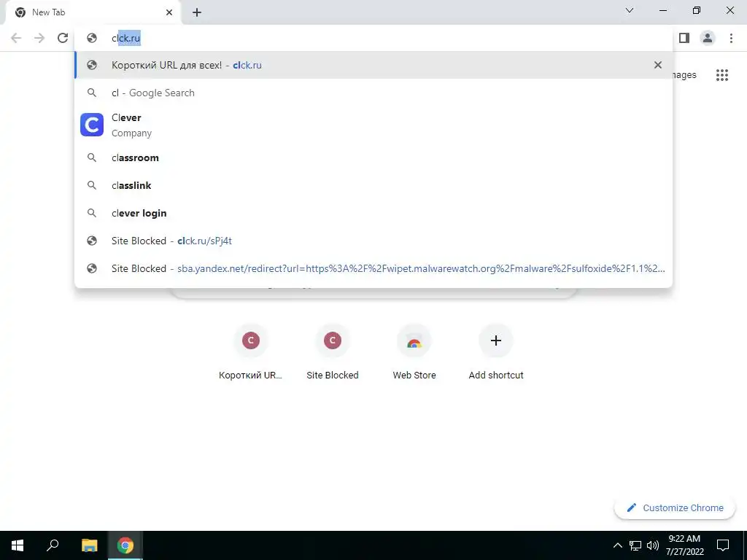Open the sba.yandex.net redirect suggestion

point(373,268)
